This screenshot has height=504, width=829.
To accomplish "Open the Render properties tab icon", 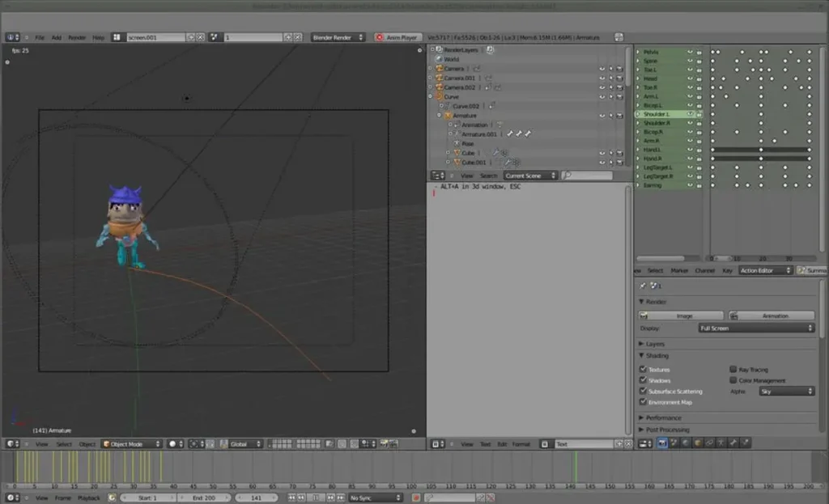I will [x=661, y=443].
